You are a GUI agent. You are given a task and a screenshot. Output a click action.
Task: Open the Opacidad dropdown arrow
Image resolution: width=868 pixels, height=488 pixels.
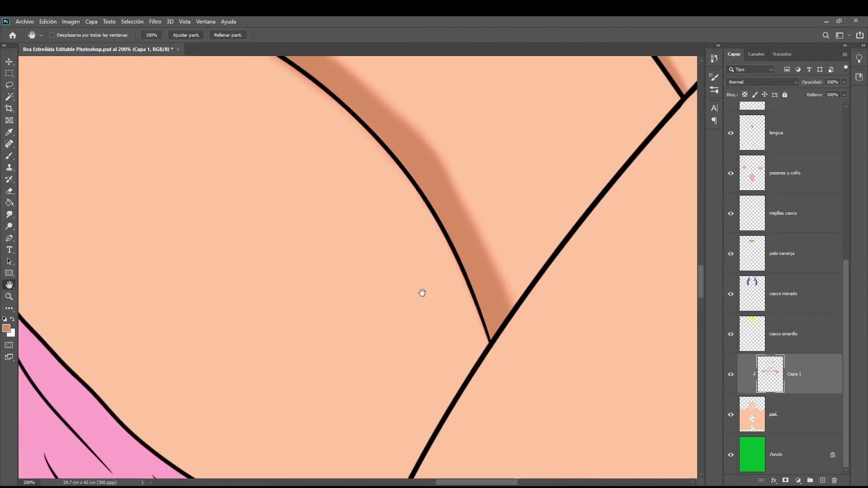[x=845, y=82]
